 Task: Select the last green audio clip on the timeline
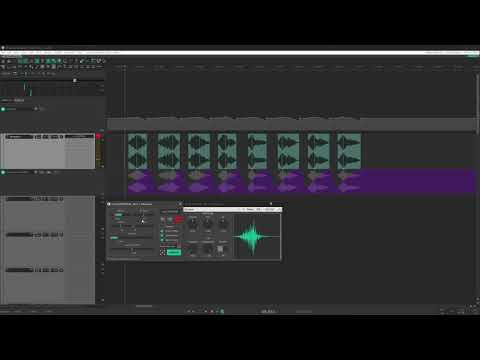349,151
